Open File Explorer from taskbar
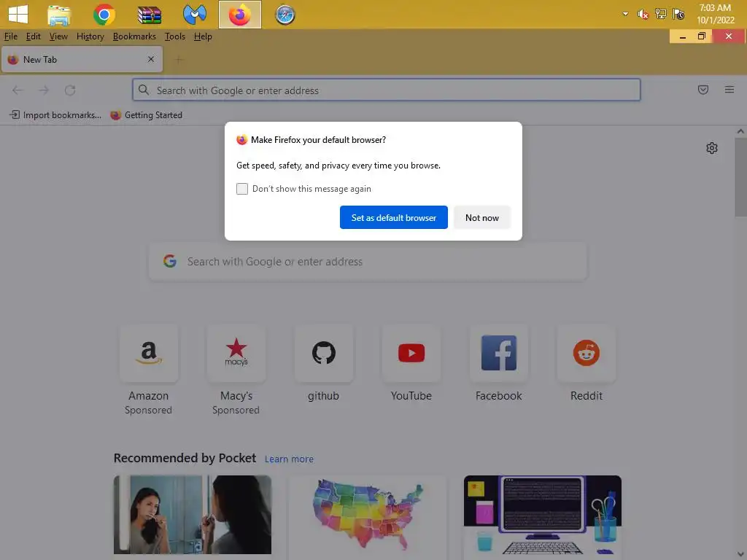Viewport: 747px width, 560px height. (59, 15)
